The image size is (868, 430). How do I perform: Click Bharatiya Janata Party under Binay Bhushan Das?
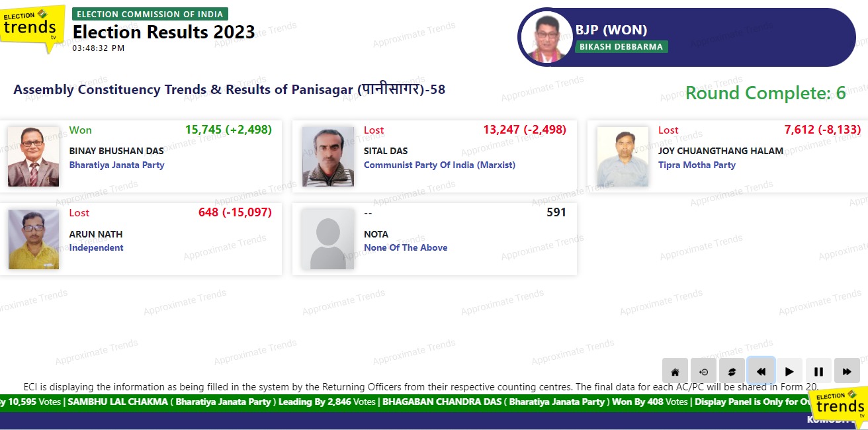(x=116, y=165)
